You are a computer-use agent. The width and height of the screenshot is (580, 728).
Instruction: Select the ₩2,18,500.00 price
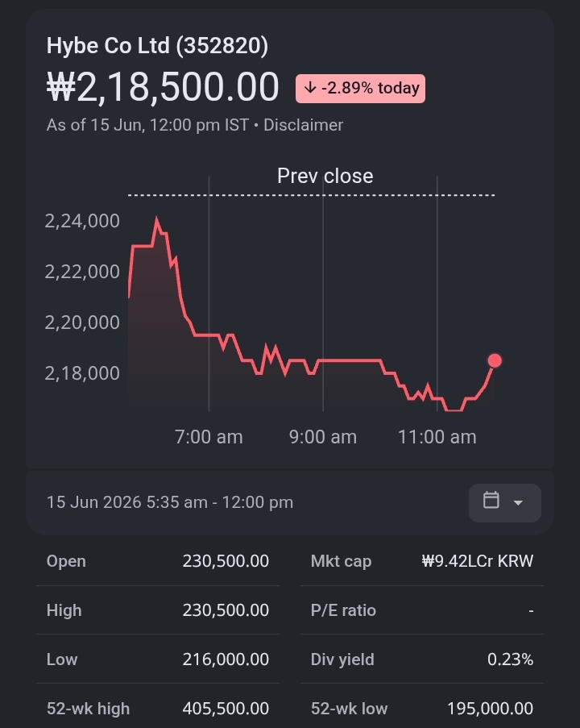click(x=163, y=87)
